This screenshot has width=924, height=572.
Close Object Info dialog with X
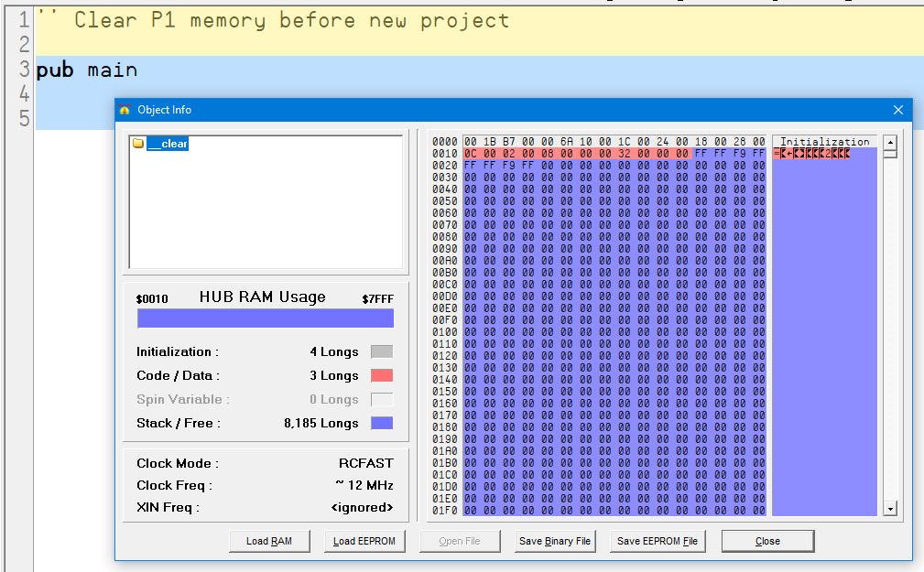coord(897,110)
